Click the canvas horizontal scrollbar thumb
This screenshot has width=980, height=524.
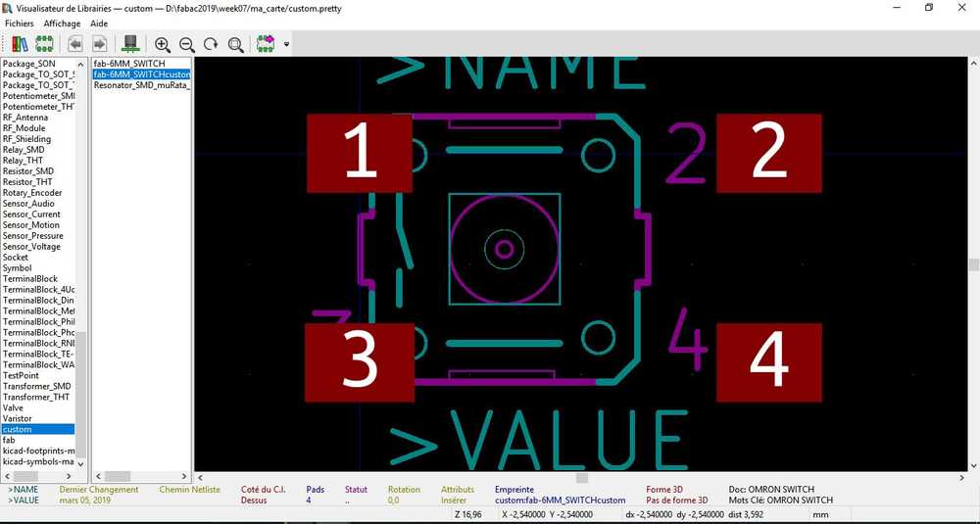[x=582, y=478]
